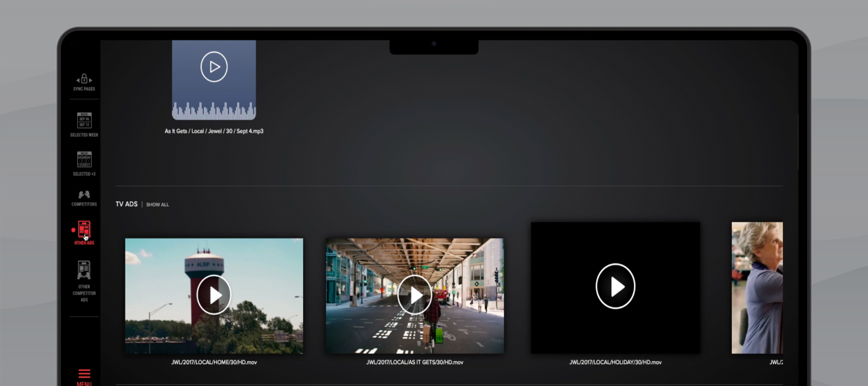The image size is (868, 386).
Task: Click the TV ADS section heading
Action: tap(127, 204)
